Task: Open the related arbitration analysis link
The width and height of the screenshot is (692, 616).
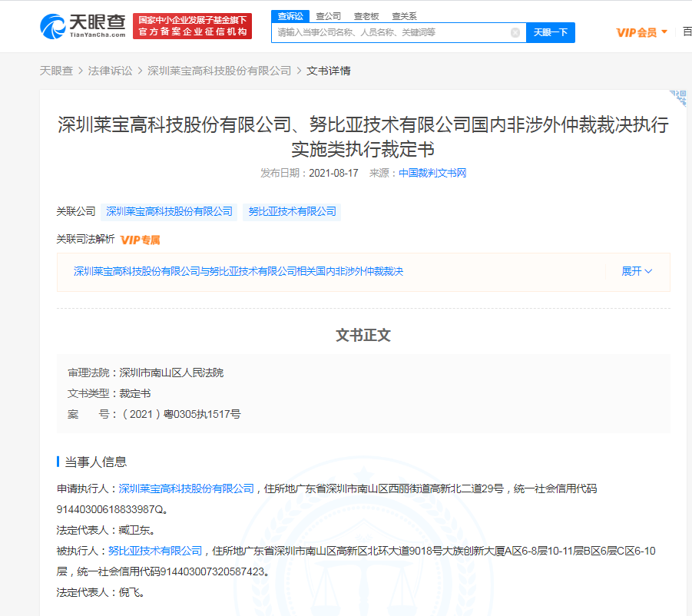Action: 238,271
